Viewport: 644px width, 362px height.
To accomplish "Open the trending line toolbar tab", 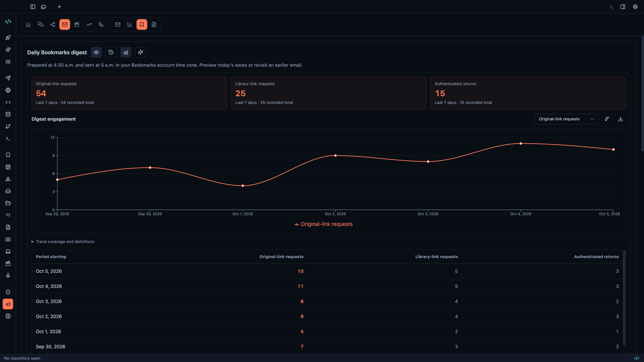I will coord(89,24).
